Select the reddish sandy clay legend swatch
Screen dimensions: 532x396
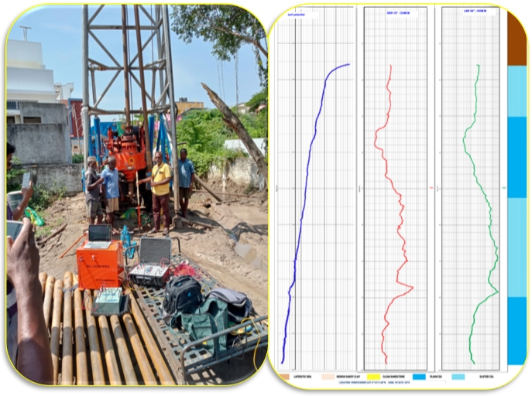(328, 377)
